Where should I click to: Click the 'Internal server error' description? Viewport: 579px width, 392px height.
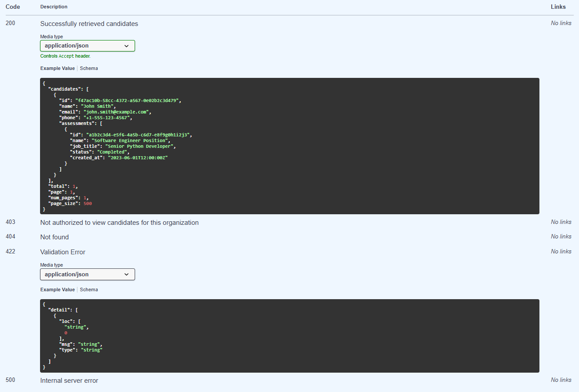click(x=69, y=381)
